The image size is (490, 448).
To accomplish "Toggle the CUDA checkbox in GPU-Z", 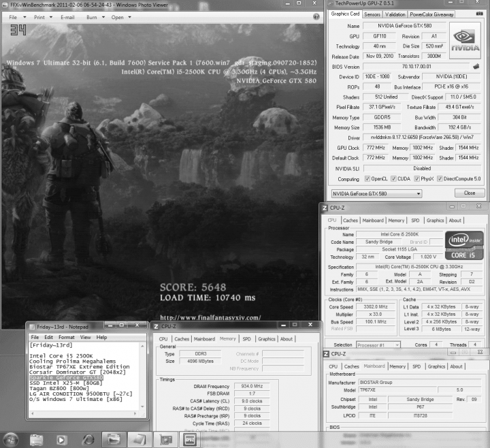I will 394,179.
